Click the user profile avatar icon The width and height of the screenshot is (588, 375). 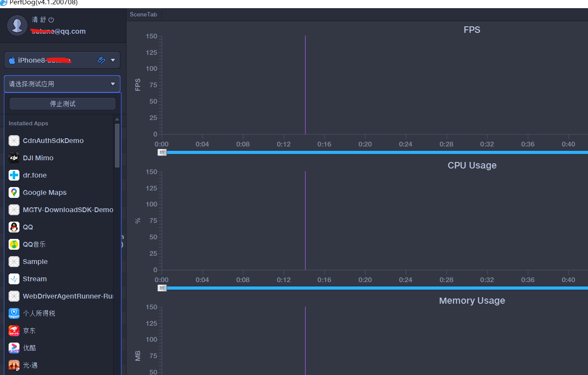tap(17, 25)
